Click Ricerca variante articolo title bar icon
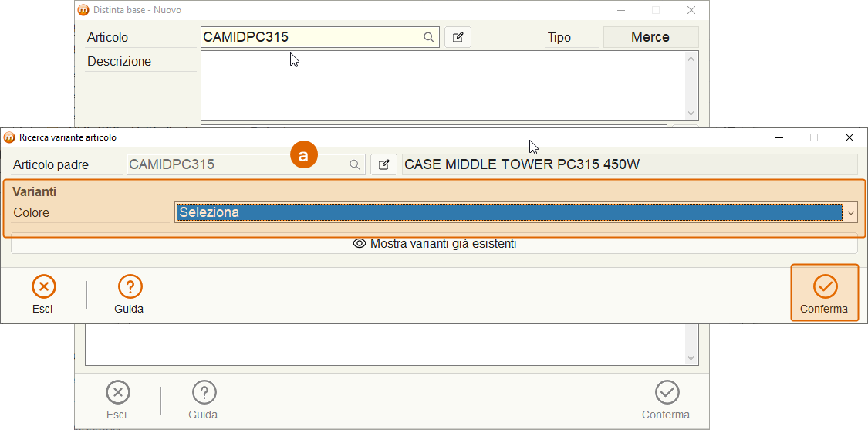 coord(9,137)
